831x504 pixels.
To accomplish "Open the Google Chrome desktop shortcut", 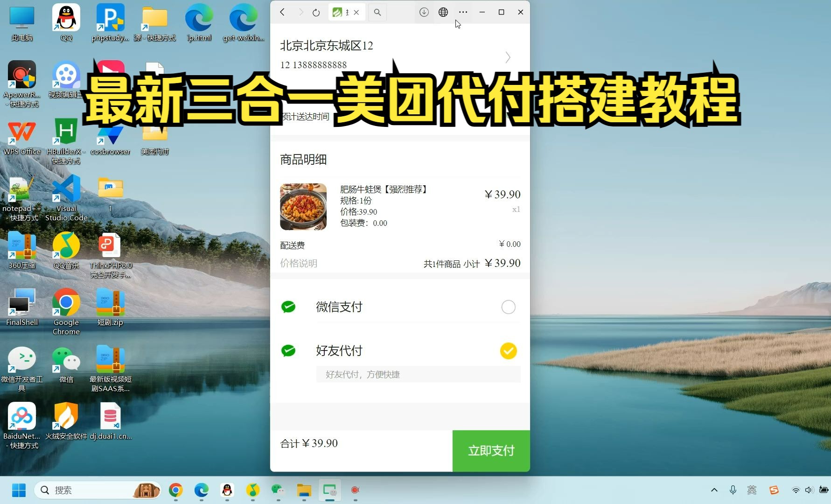I will pyautogui.click(x=66, y=312).
